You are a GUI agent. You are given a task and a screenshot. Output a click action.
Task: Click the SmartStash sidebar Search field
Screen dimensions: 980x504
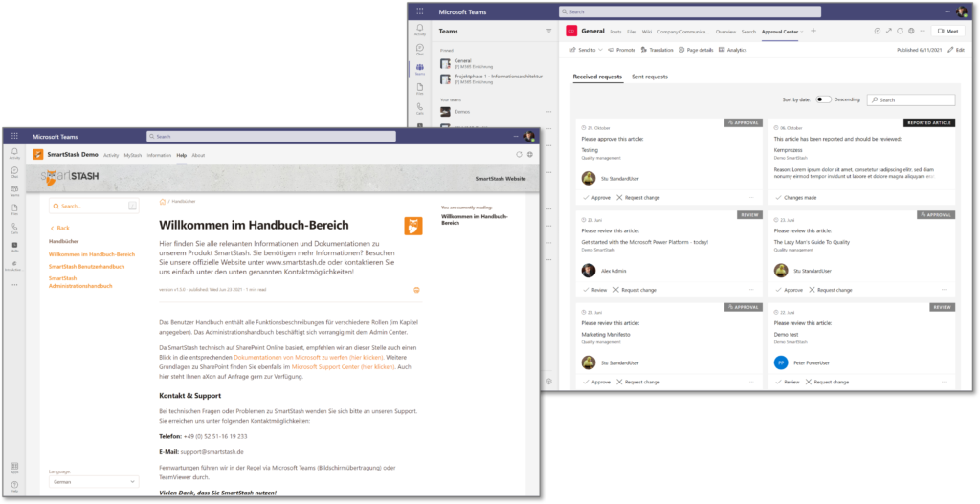(94, 207)
